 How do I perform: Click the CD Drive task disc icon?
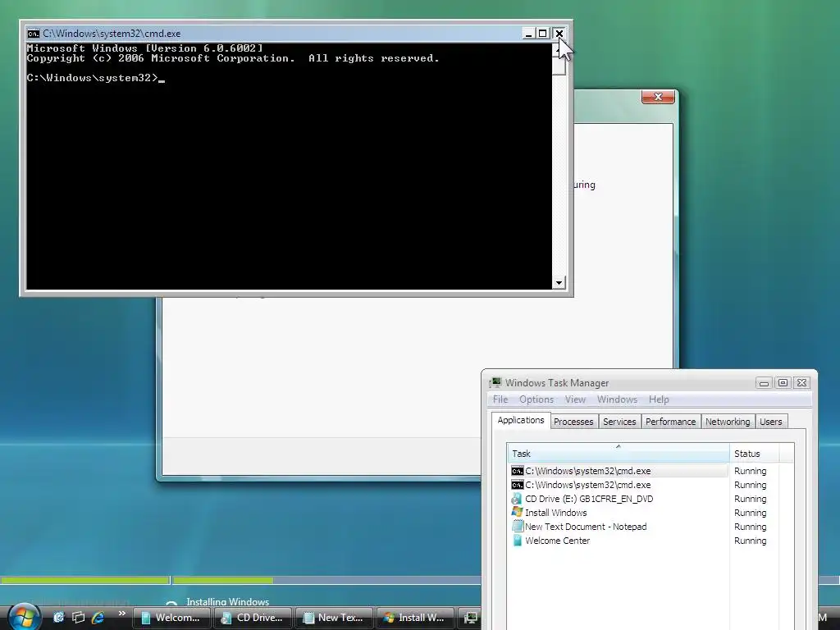[517, 499]
